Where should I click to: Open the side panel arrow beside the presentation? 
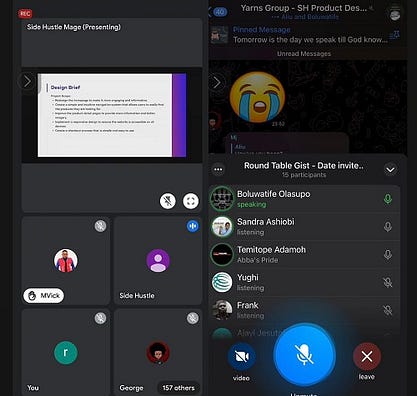click(x=27, y=81)
